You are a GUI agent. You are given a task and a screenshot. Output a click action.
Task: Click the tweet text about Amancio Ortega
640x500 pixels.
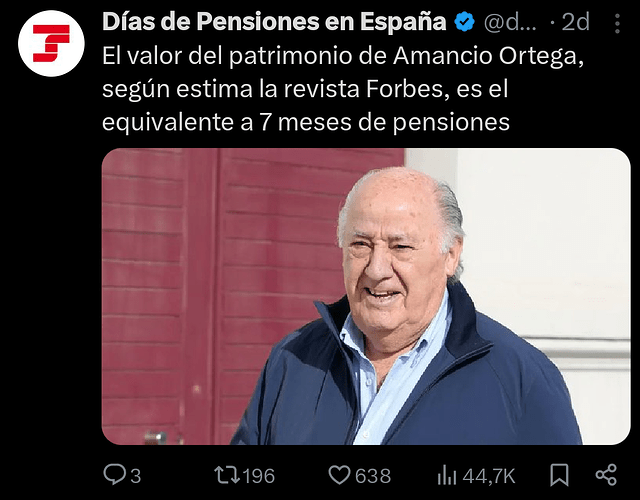[343, 89]
